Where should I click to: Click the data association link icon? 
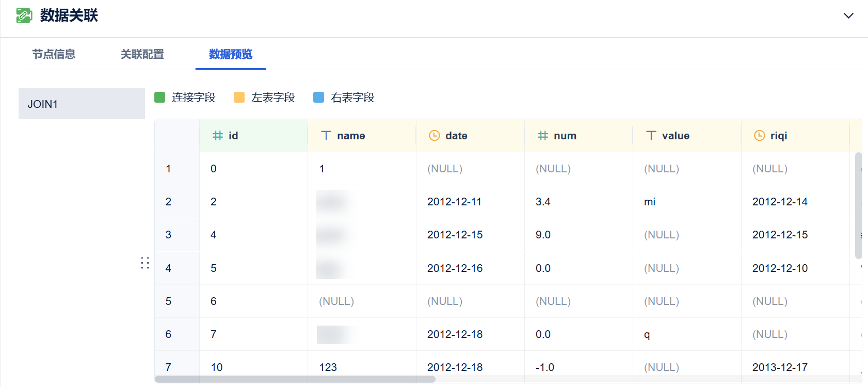pos(24,15)
